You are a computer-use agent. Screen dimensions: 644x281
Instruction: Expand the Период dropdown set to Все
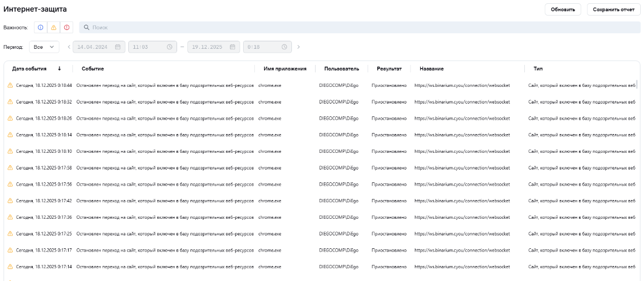click(44, 47)
